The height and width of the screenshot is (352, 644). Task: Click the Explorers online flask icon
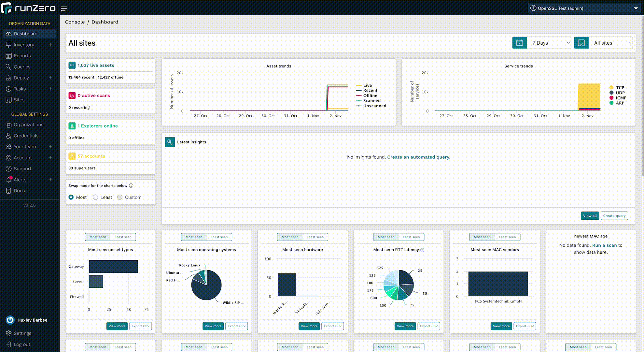point(72,126)
